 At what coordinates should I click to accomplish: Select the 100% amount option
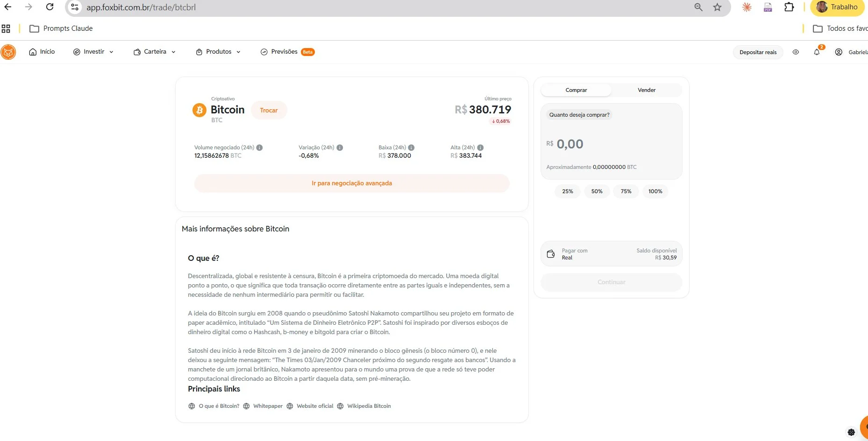click(655, 191)
